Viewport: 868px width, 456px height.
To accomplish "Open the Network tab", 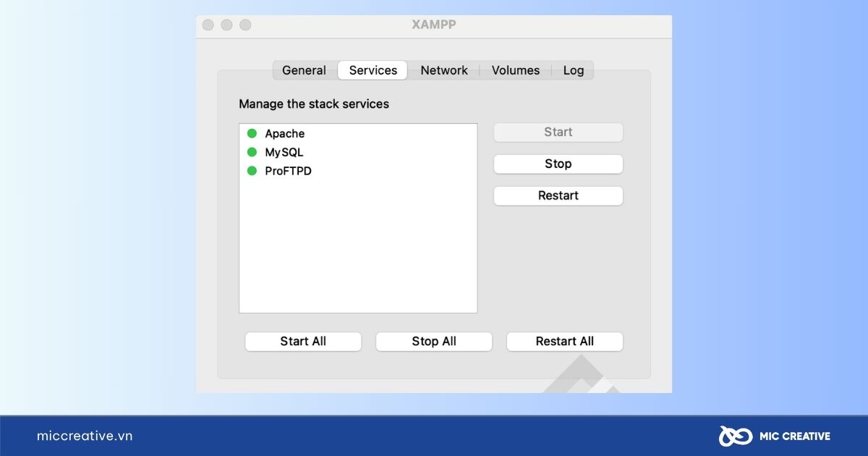I will 444,70.
